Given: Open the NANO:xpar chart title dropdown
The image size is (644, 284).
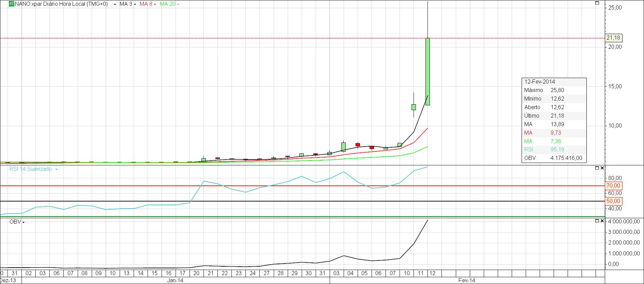Looking at the screenshot, I should click(115, 4).
